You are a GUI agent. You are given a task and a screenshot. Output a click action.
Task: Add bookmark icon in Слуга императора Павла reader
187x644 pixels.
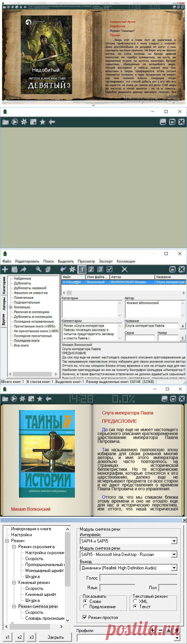[x=31, y=399]
